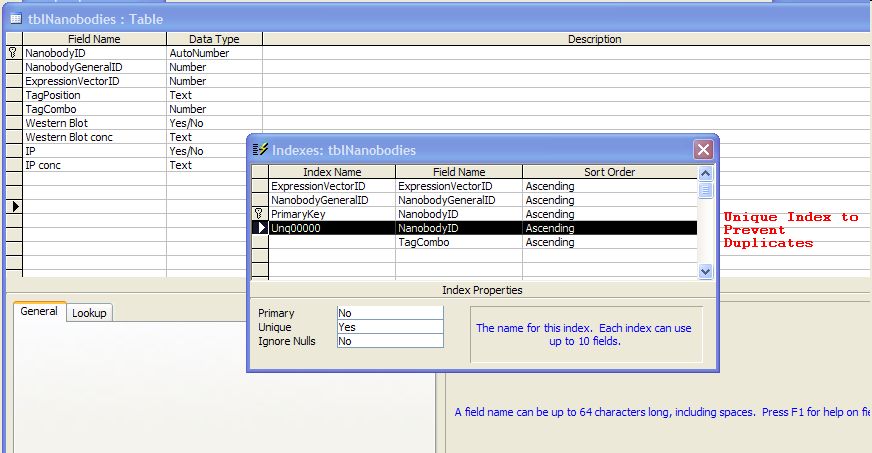Click the Ignore Nulls property value No
The width and height of the screenshot is (872, 453).
coord(390,341)
